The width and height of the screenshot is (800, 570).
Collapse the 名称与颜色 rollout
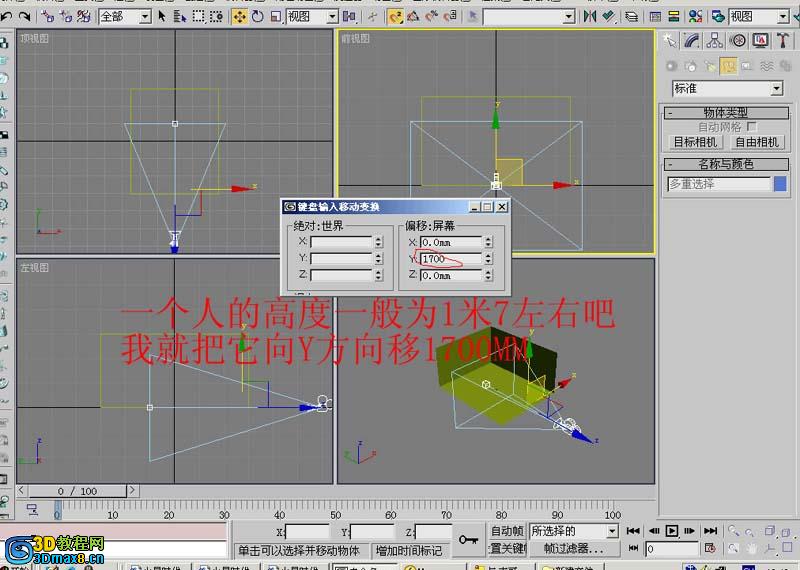726,164
